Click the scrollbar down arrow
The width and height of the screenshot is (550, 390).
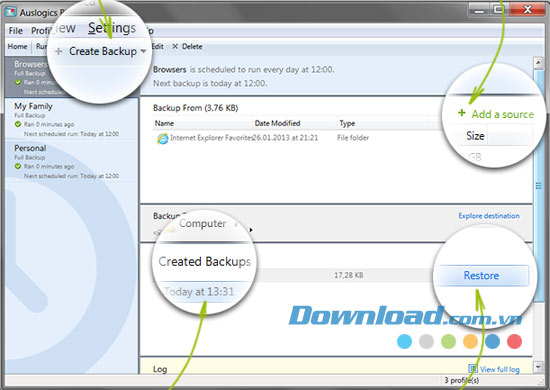click(538, 367)
